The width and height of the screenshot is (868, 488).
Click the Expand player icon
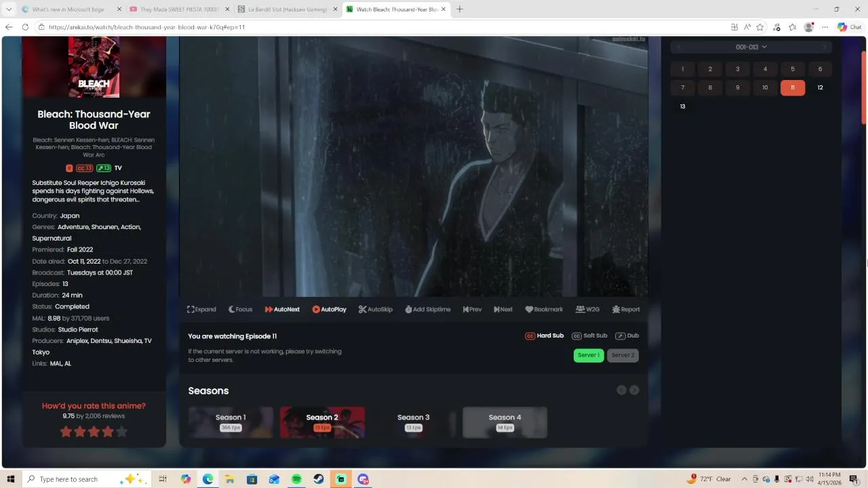tap(201, 309)
